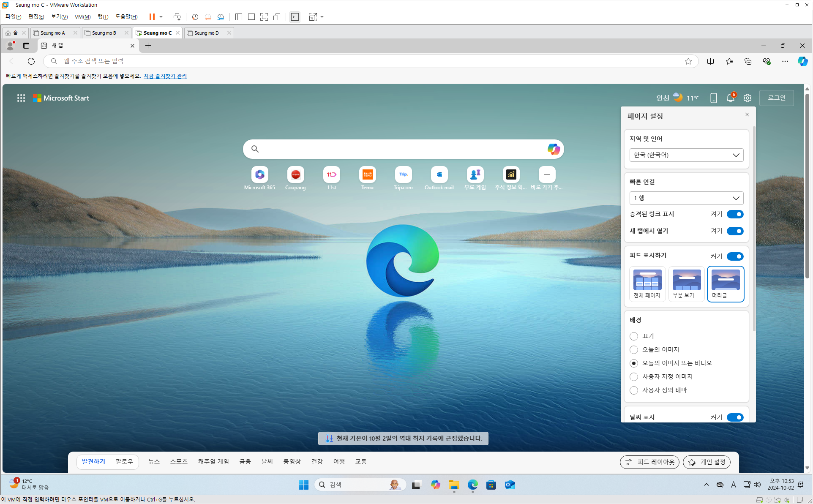Open the notifications bell icon

pyautogui.click(x=731, y=98)
